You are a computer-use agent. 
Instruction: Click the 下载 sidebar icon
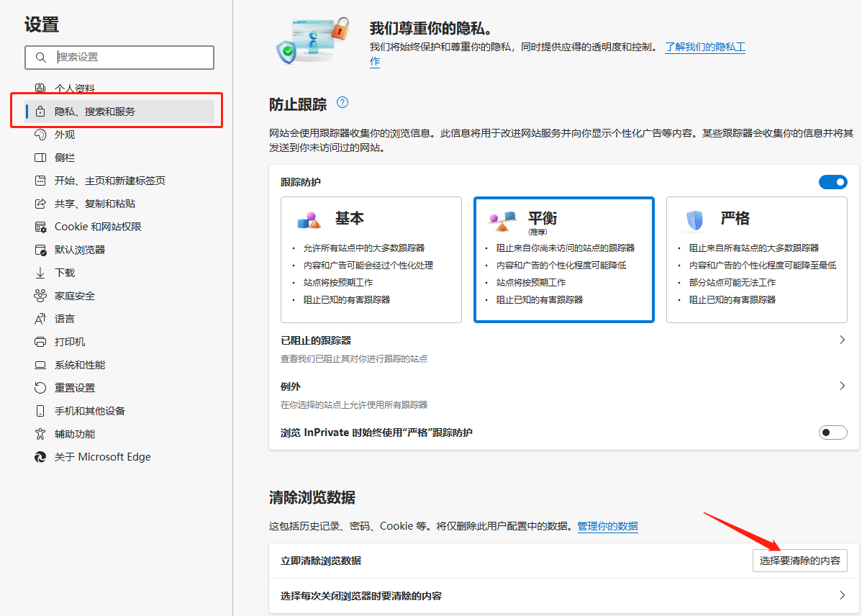pyautogui.click(x=42, y=272)
